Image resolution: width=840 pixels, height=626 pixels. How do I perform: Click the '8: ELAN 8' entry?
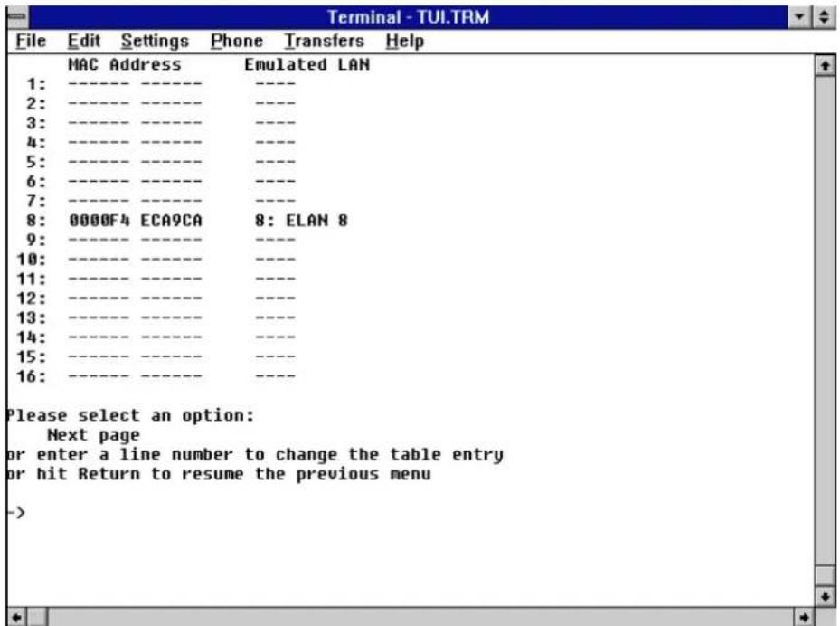(301, 221)
